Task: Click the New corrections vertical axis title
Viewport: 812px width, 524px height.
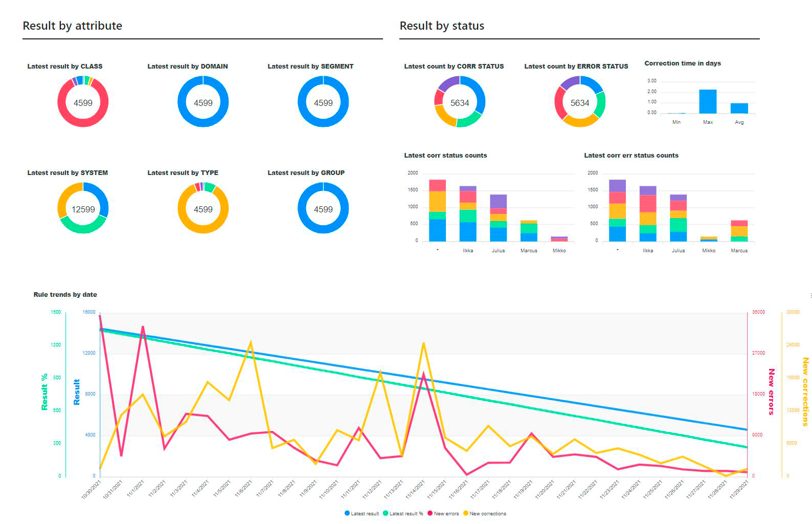Action: (805, 392)
